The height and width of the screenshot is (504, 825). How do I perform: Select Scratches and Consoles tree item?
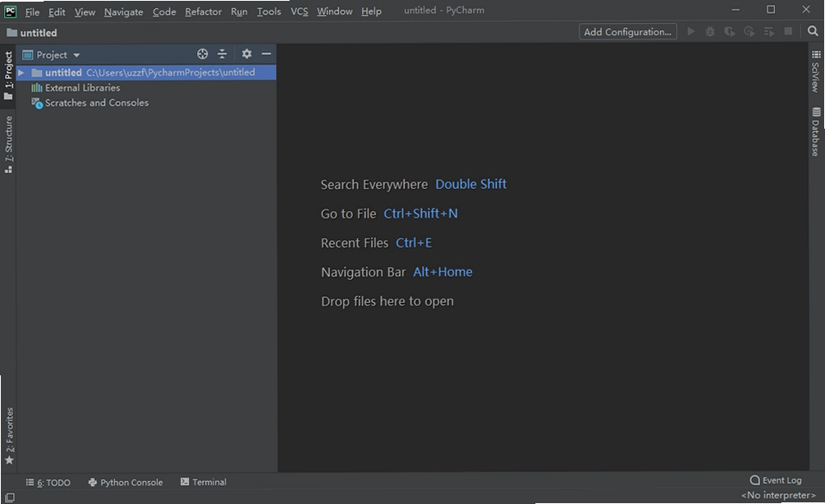89,103
